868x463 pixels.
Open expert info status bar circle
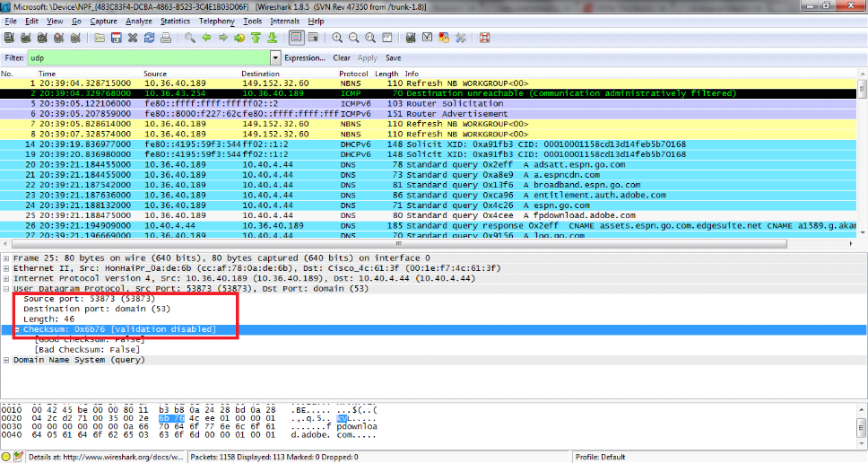click(x=6, y=457)
